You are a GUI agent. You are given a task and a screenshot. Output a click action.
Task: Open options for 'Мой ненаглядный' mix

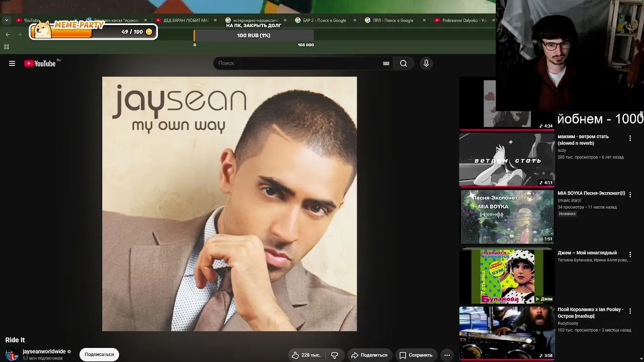(x=630, y=254)
